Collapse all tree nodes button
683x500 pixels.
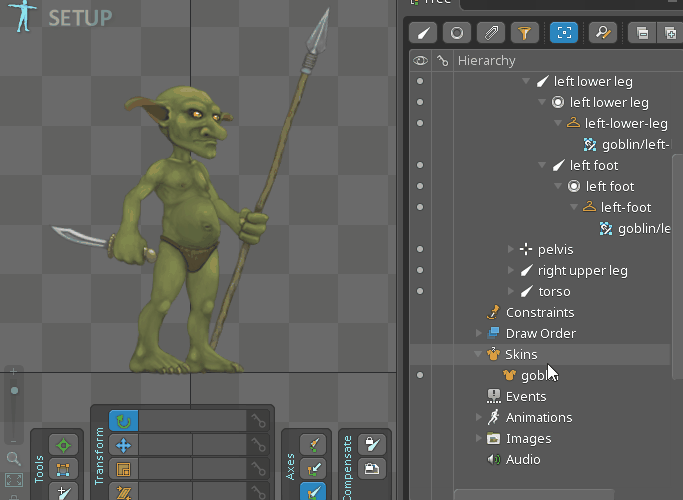click(x=643, y=33)
